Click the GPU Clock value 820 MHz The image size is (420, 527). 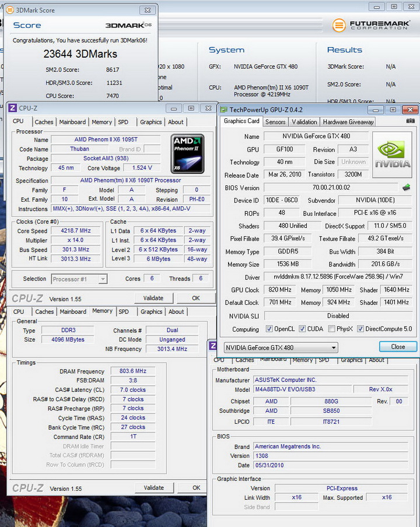[280, 290]
